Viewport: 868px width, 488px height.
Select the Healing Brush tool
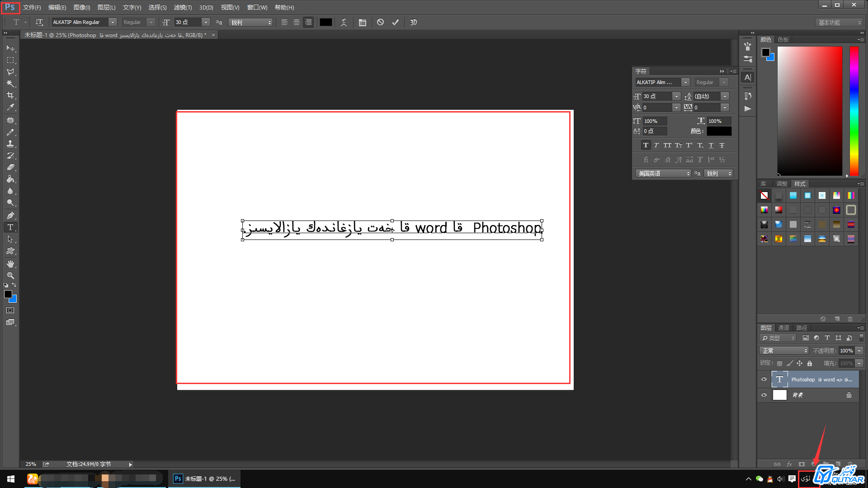[x=10, y=121]
